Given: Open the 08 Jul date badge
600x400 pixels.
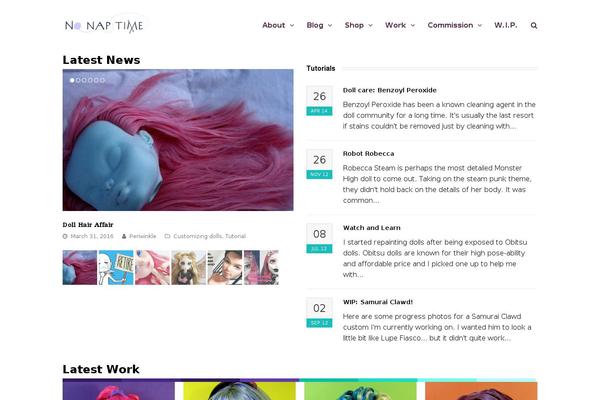Looking at the screenshot, I should pyautogui.click(x=319, y=238).
